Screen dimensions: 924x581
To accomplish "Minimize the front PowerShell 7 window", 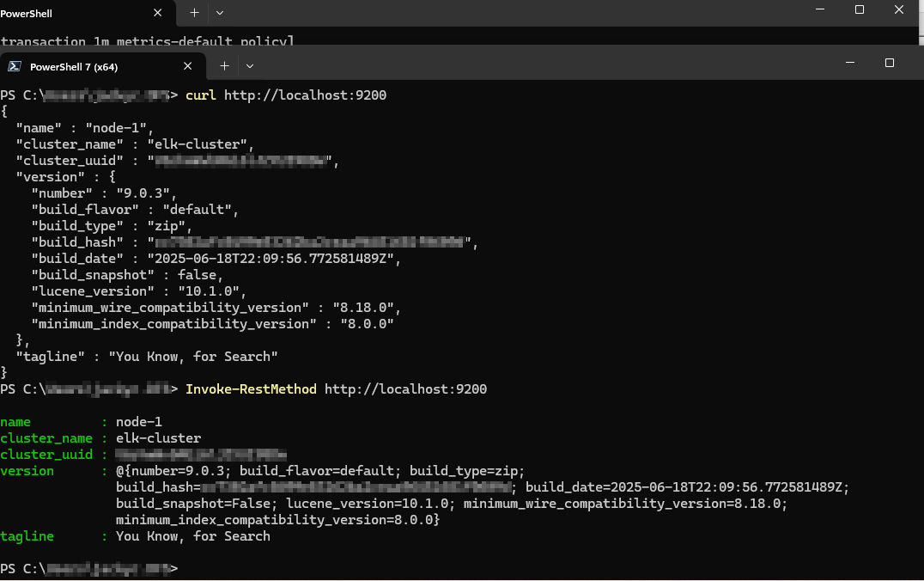I will coord(850,64).
